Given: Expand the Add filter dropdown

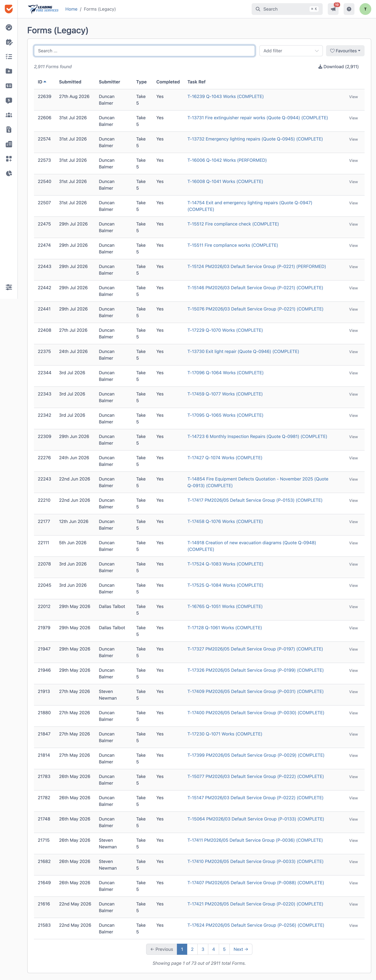Looking at the screenshot, I should click(291, 51).
